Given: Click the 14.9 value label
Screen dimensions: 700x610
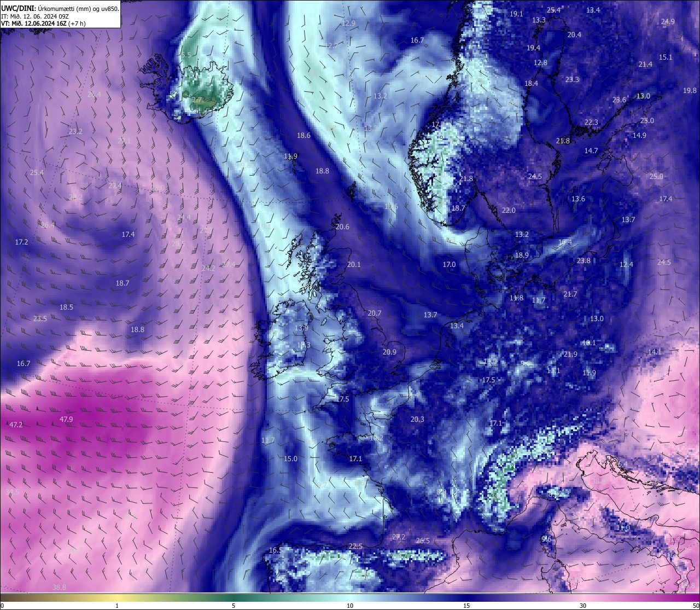Looking at the screenshot, I should (x=639, y=136).
